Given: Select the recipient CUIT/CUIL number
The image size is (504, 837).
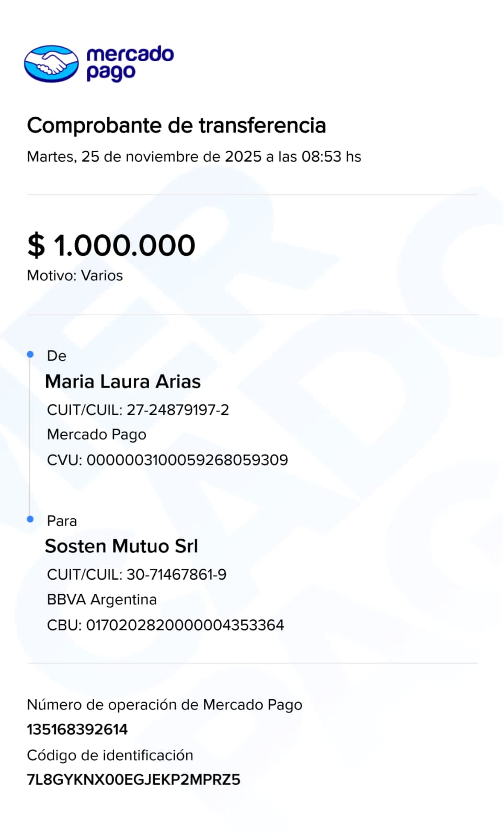Looking at the screenshot, I should (x=176, y=574).
